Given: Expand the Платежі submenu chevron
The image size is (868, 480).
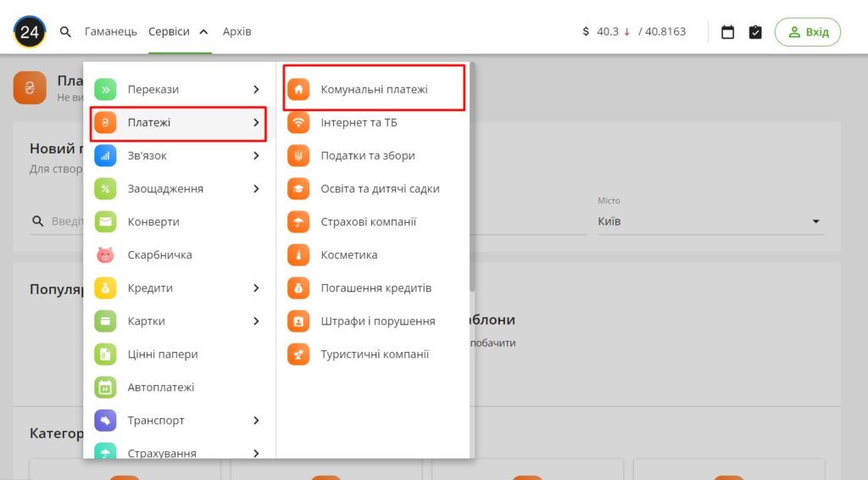Looking at the screenshot, I should coord(256,122).
